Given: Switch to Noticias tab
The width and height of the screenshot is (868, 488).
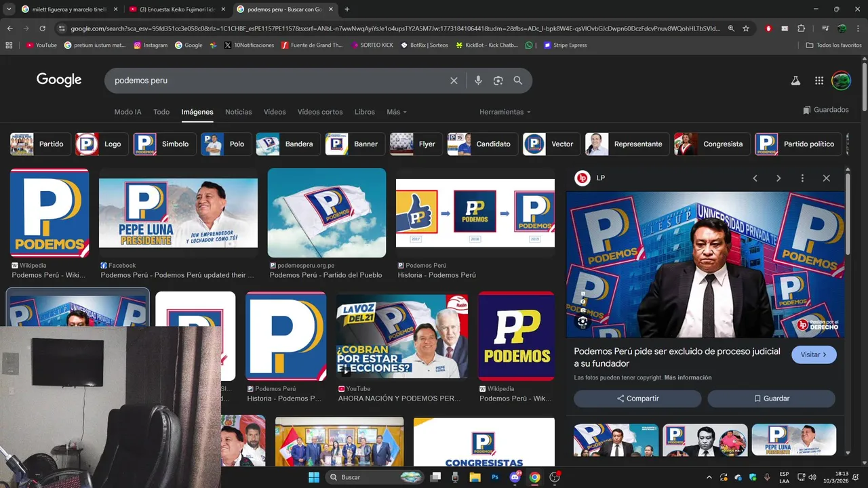Looking at the screenshot, I should pos(239,112).
